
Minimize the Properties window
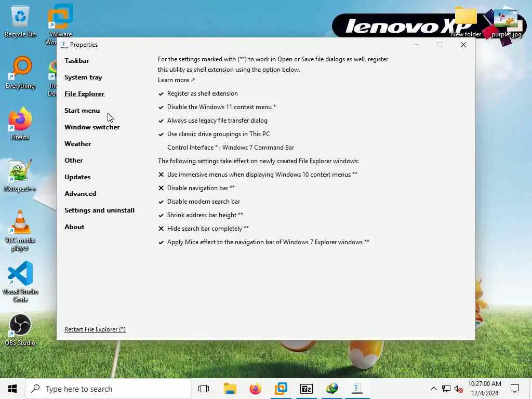(x=416, y=45)
